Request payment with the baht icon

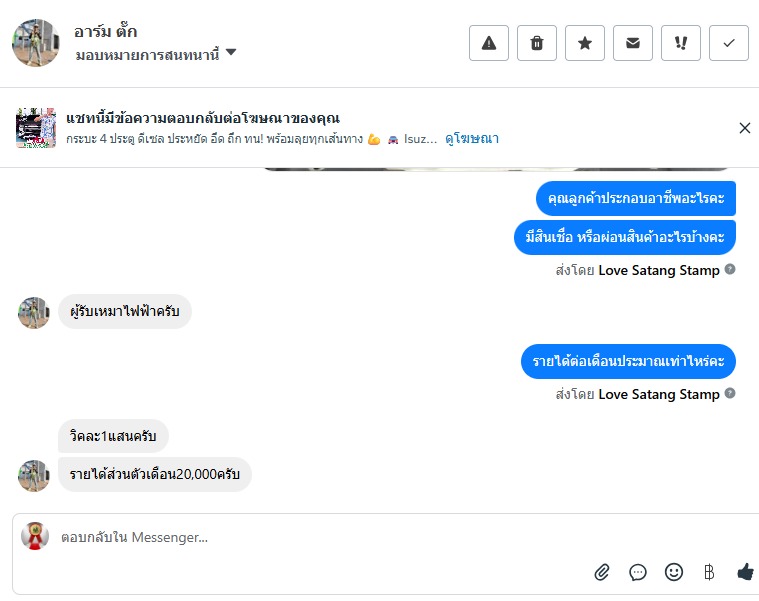[709, 572]
